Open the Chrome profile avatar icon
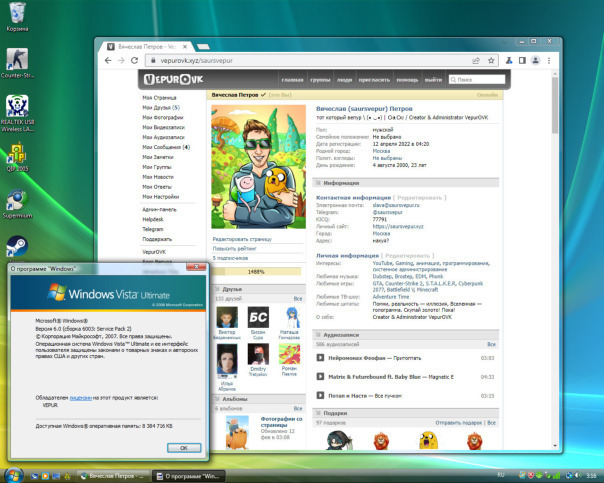 click(535, 60)
